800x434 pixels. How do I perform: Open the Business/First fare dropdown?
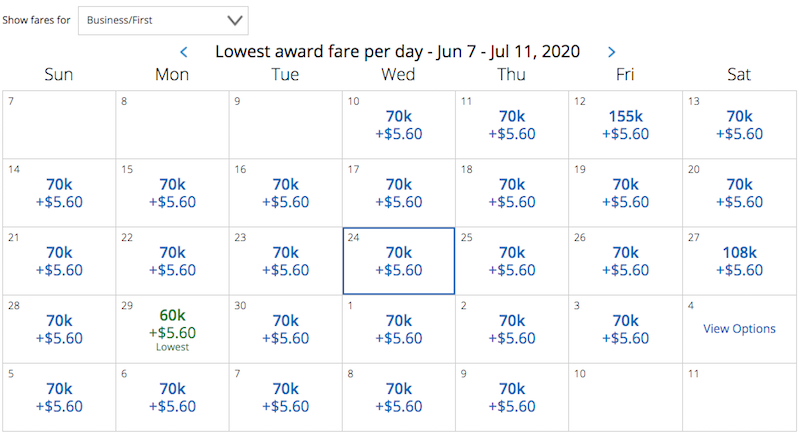163,20
